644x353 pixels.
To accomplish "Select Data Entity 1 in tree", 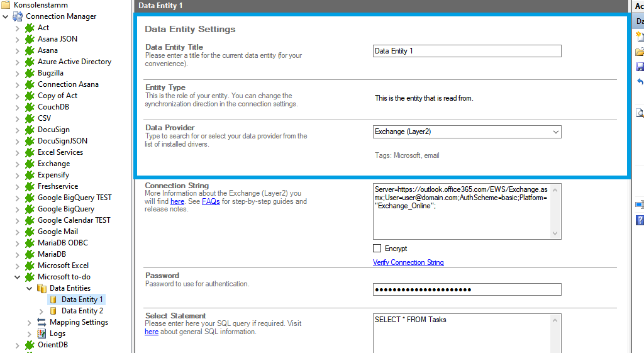I will tap(82, 300).
